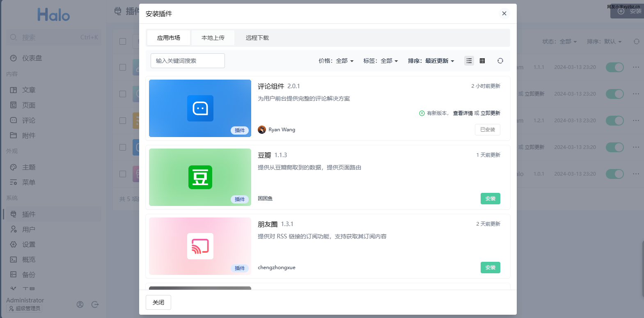The width and height of the screenshot is (644, 318).
Task: Check the third plugin row checkbox
Action: click(123, 121)
